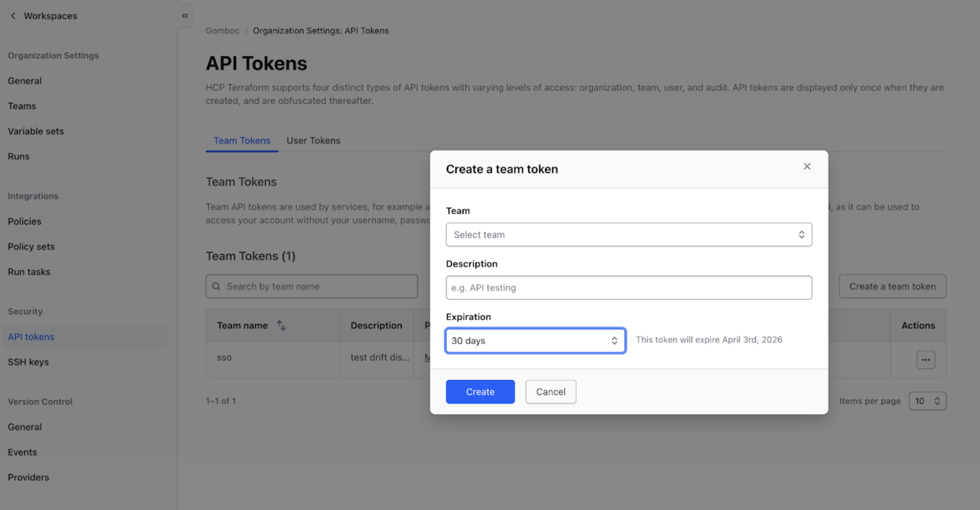The height and width of the screenshot is (510, 980).
Task: Change the Items per page dropdown
Action: pyautogui.click(x=927, y=401)
